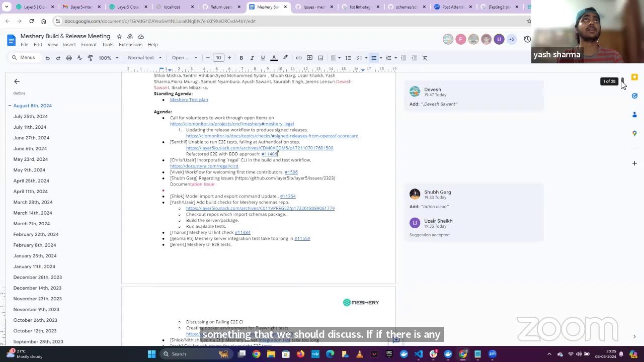Open the docs.styra.com regal cicd link

204,166
